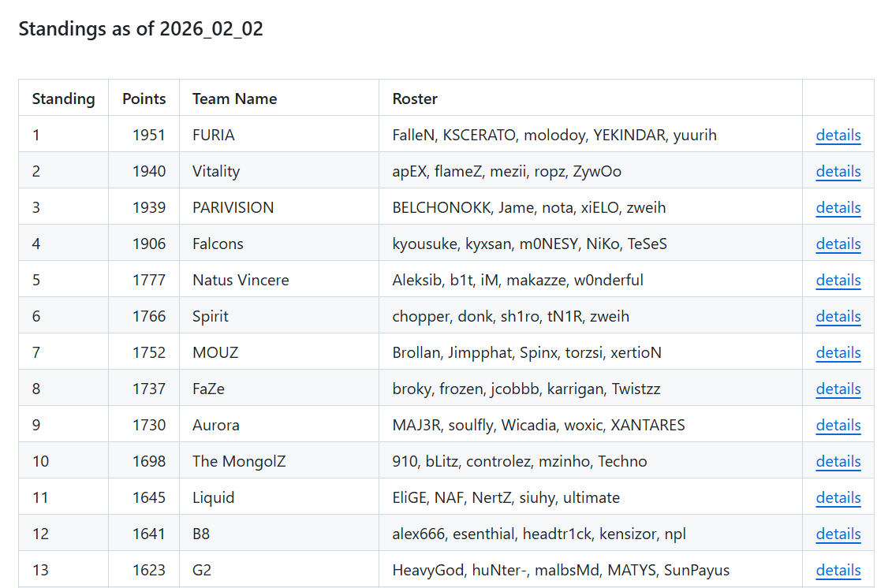Select team name B8
The height and width of the screenshot is (588, 877).
201,534
